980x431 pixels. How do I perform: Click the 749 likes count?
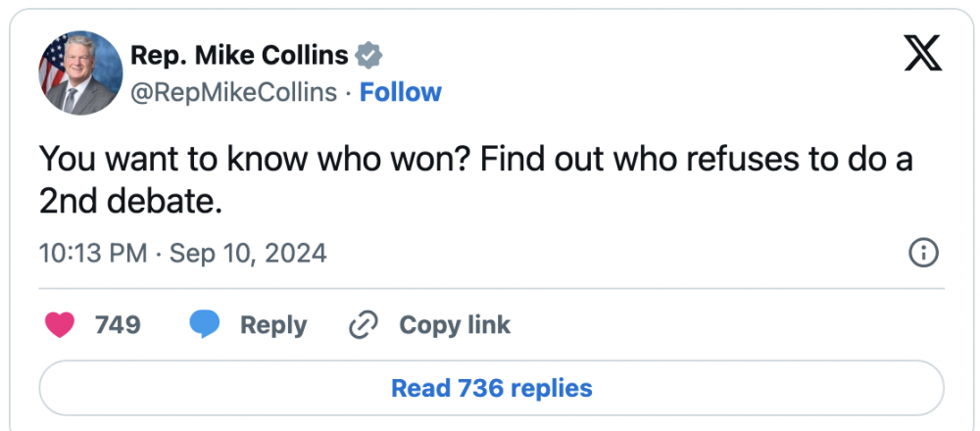pyautogui.click(x=118, y=325)
